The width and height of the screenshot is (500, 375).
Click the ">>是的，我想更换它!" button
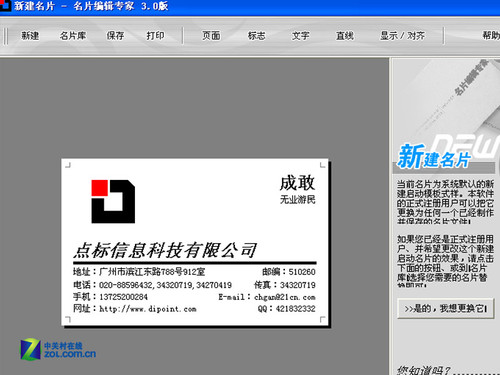(445, 308)
